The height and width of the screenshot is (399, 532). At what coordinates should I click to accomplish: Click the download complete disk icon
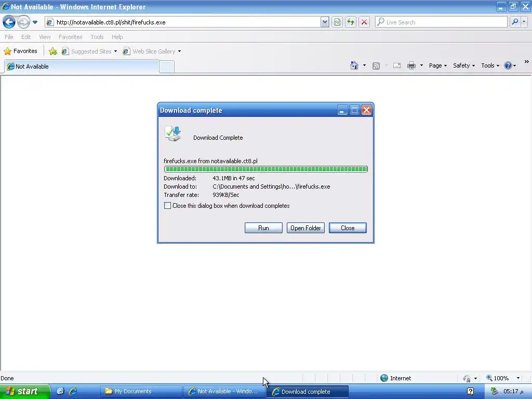click(x=172, y=134)
